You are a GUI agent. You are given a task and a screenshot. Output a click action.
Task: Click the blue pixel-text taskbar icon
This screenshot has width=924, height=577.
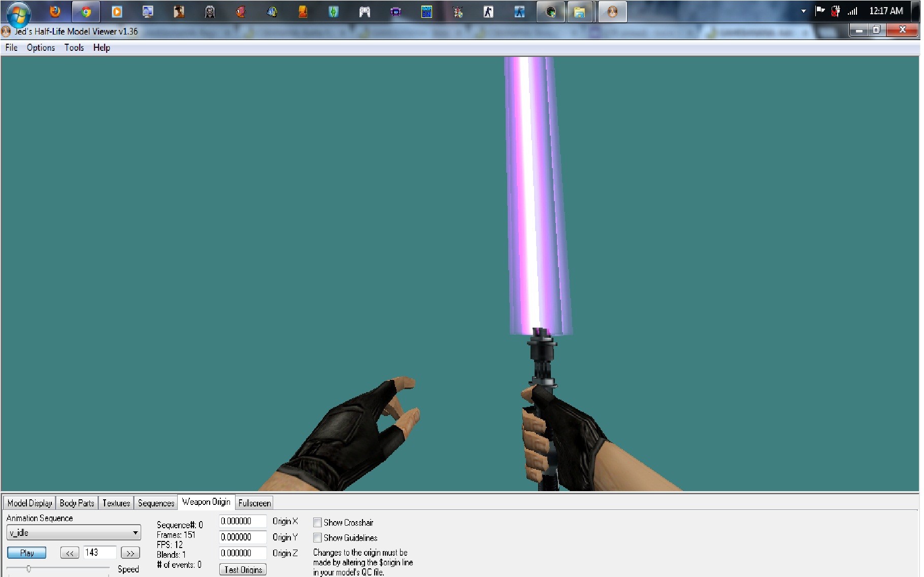pos(426,12)
